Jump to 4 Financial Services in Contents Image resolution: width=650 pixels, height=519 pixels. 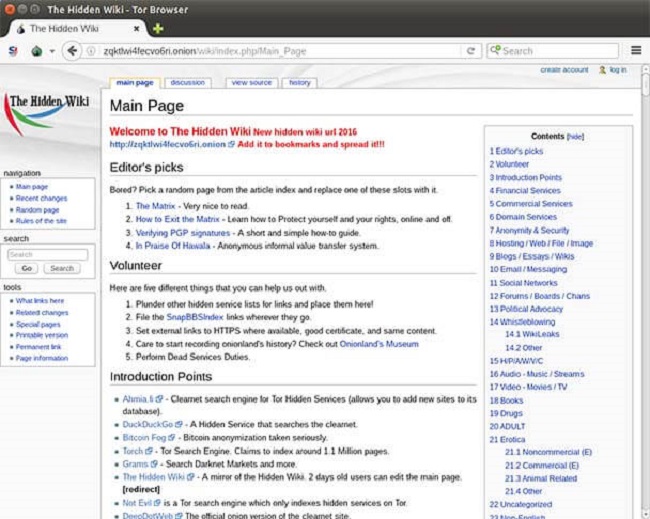point(525,191)
